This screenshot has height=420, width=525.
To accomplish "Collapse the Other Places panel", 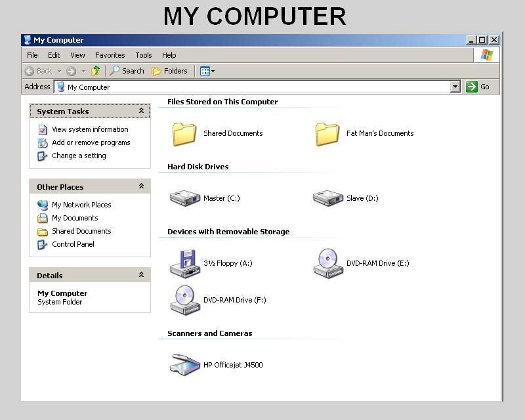I will coord(141,187).
